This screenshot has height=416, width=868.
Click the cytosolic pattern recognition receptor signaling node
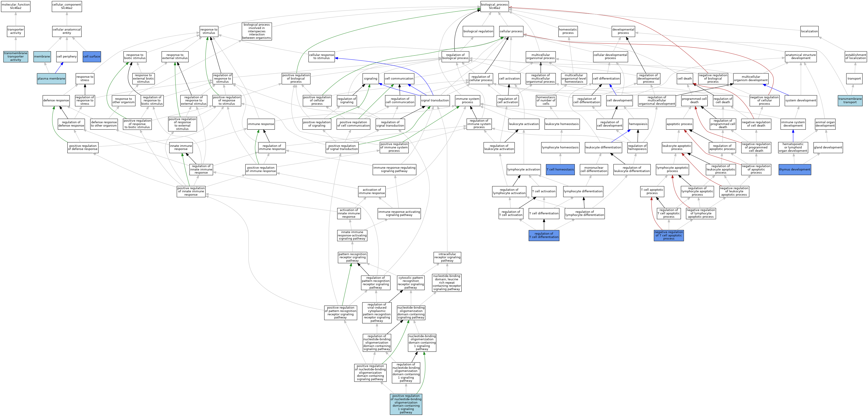[410, 283]
